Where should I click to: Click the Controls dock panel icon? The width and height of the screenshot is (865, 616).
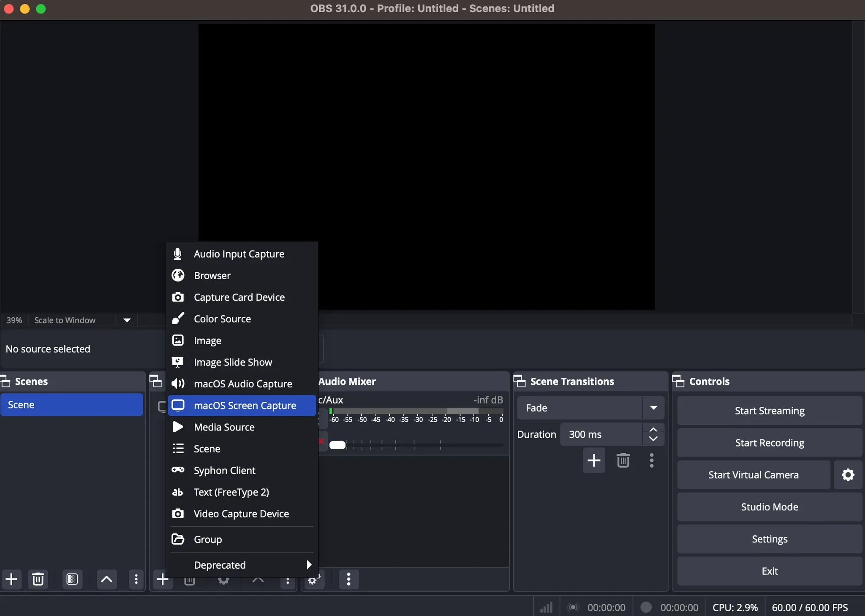click(678, 381)
